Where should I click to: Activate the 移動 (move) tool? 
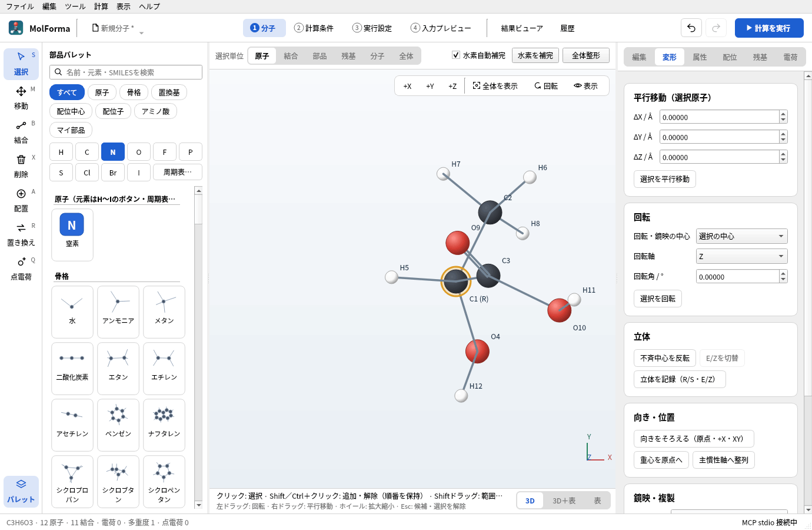pyautogui.click(x=21, y=98)
